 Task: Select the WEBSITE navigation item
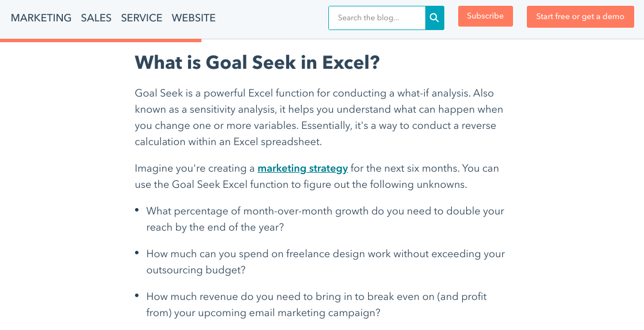[x=193, y=18]
